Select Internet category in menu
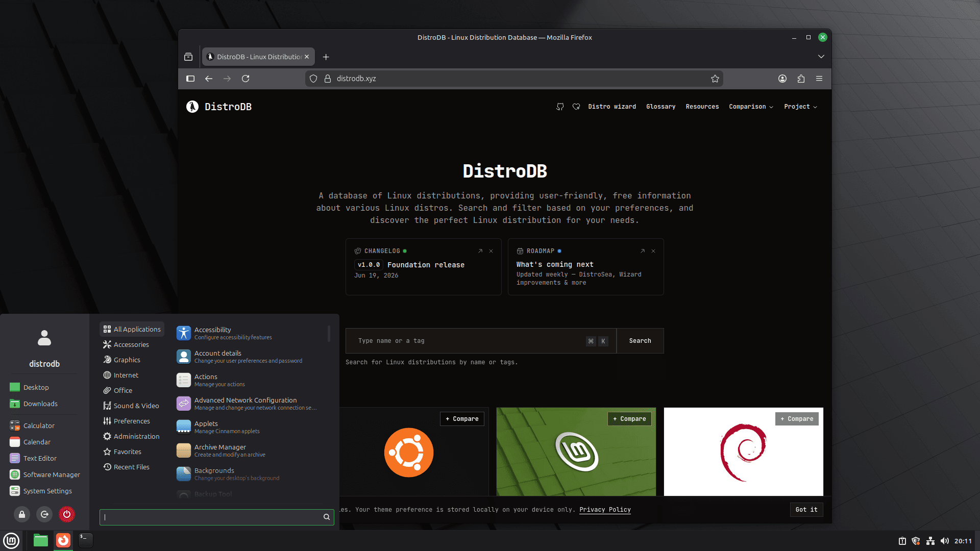Screen dimensions: 980x551 pos(132,375)
